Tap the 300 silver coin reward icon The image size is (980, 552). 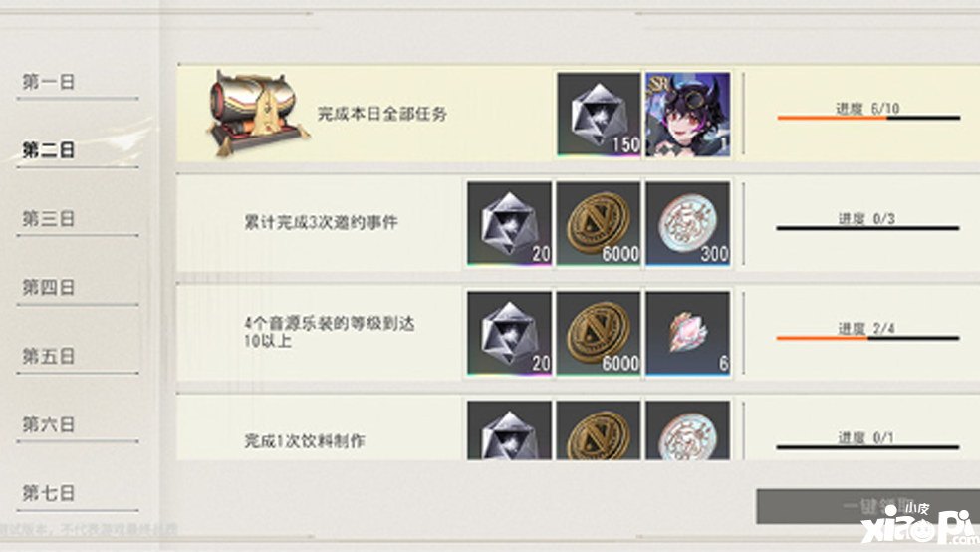coord(687,224)
